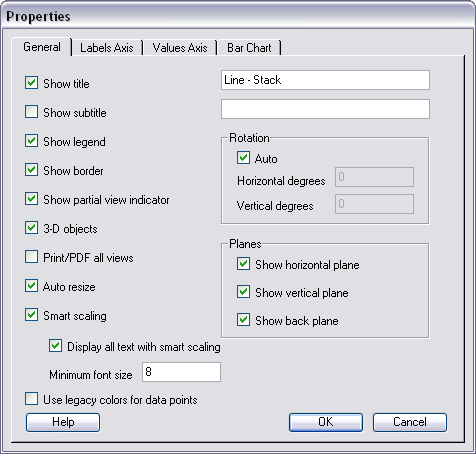The width and height of the screenshot is (476, 454).
Task: Click the Minimum font size field
Action: tap(181, 372)
